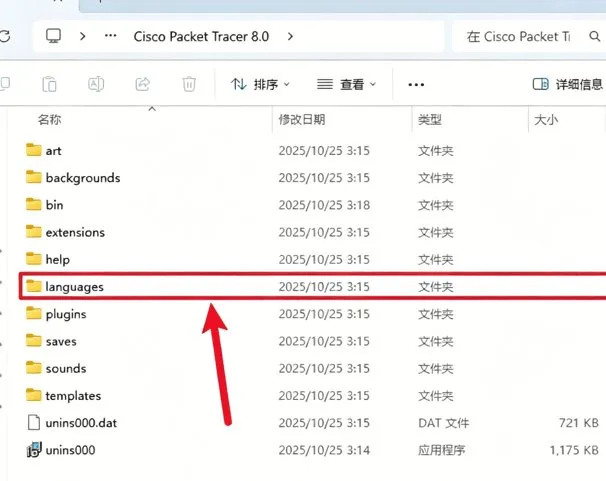Click the unins000 application name
Image resolution: width=606 pixels, height=481 pixels.
coord(70,450)
